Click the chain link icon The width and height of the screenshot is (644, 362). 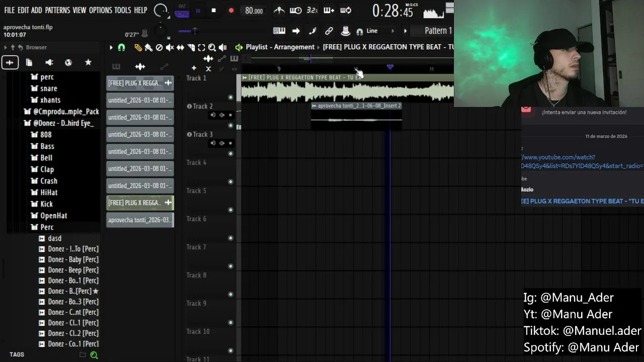pos(329,31)
